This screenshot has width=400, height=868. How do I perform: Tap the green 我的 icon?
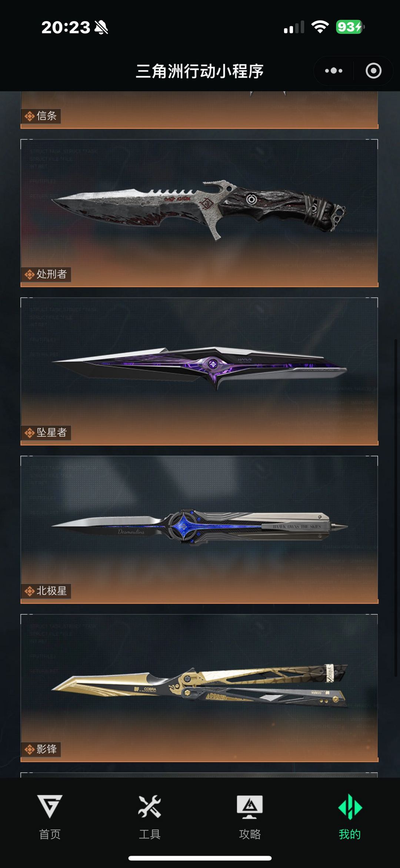(350, 806)
